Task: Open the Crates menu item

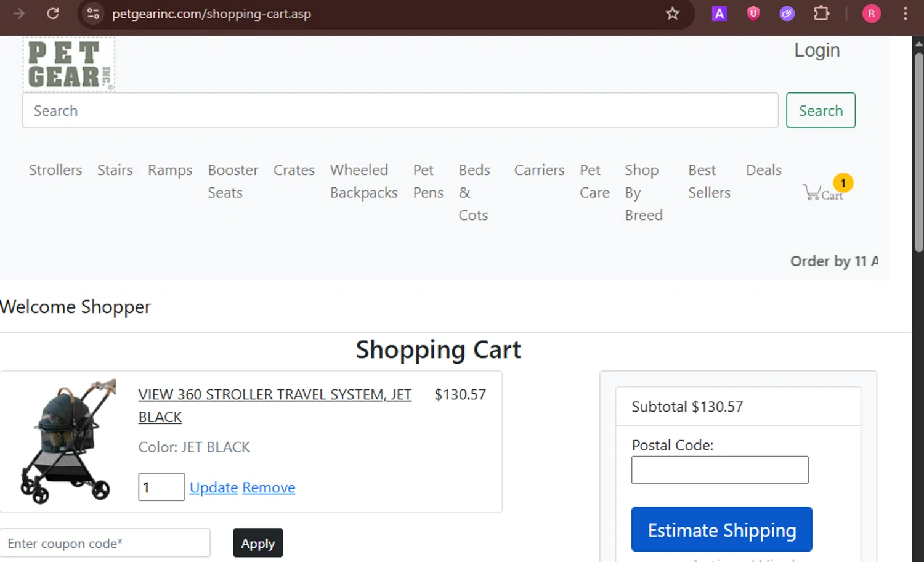Action: 294,170
